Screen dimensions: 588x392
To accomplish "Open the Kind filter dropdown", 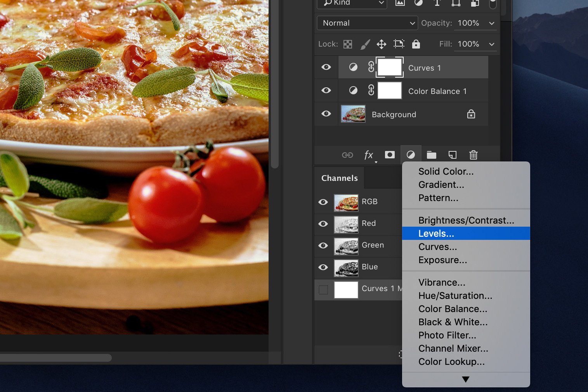I will (x=351, y=3).
